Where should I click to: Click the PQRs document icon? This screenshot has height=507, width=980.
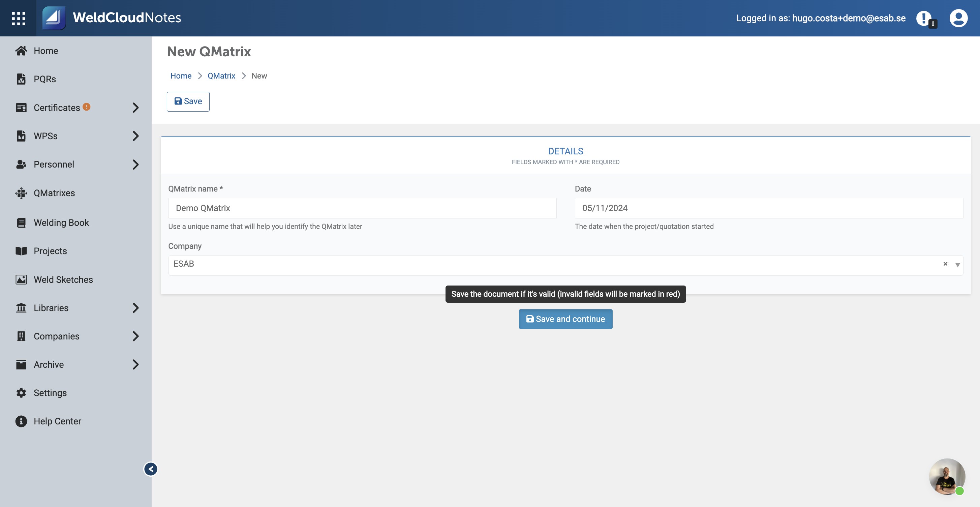(21, 79)
